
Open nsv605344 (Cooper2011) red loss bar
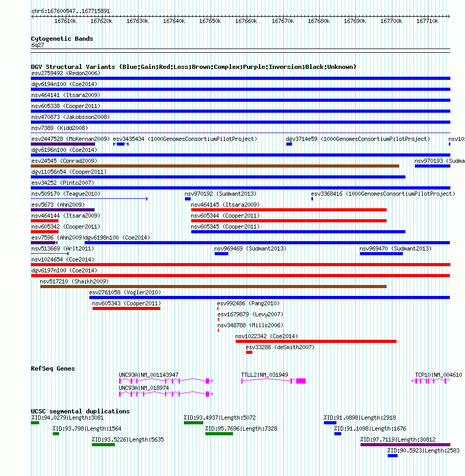click(x=289, y=221)
